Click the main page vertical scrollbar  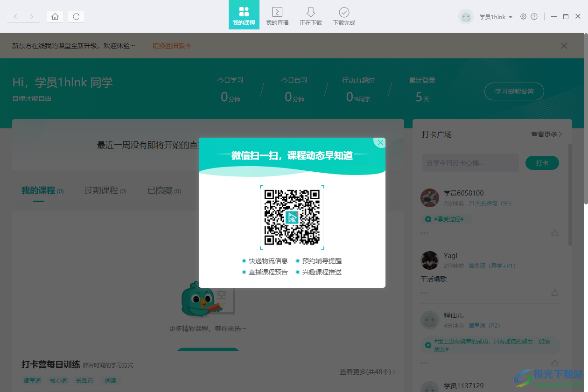[586, 119]
